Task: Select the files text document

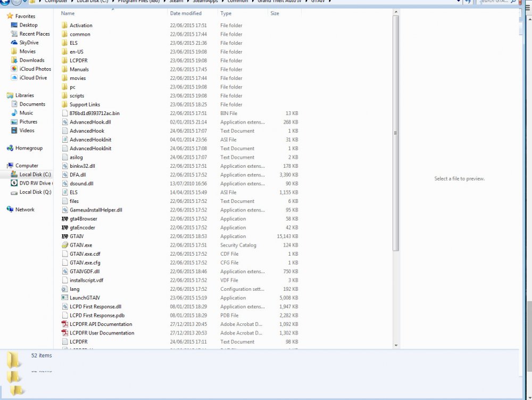Action: [74, 201]
